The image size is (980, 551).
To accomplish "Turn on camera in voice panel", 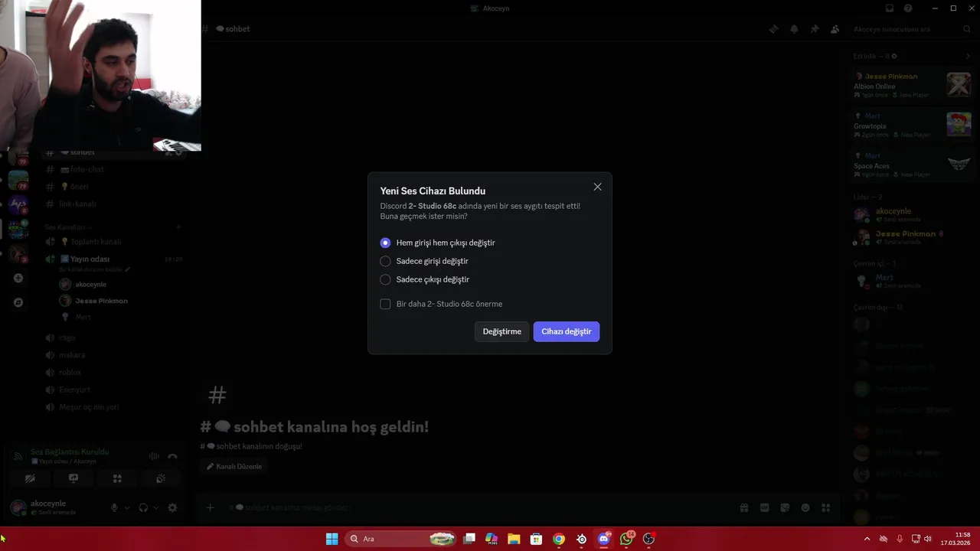I will 30,478.
